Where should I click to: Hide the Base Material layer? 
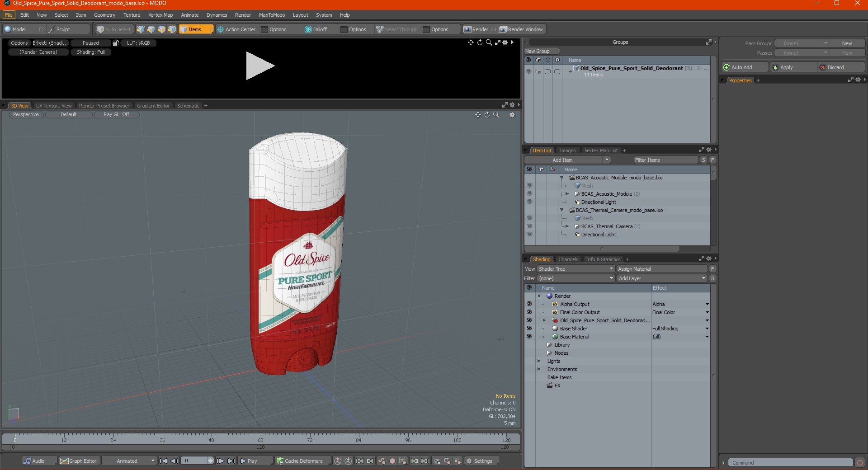coord(529,337)
